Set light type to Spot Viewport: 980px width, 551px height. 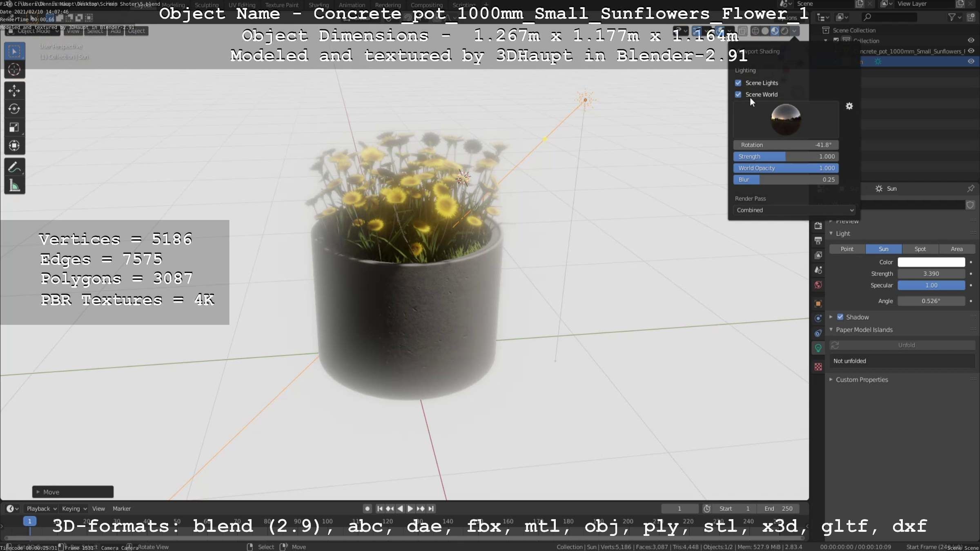920,249
